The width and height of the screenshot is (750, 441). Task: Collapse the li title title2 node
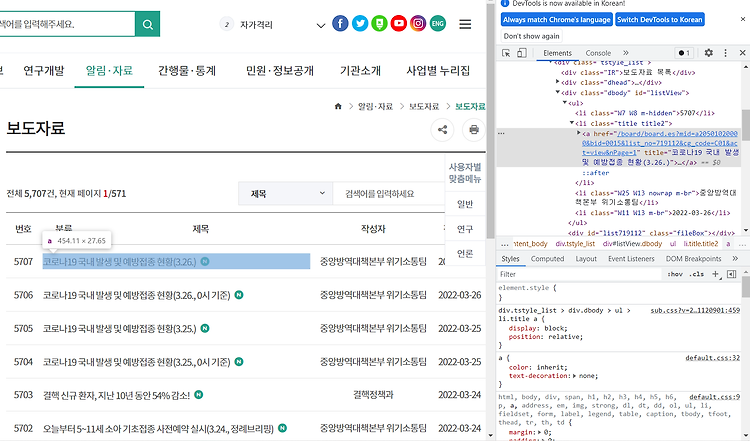[572, 123]
